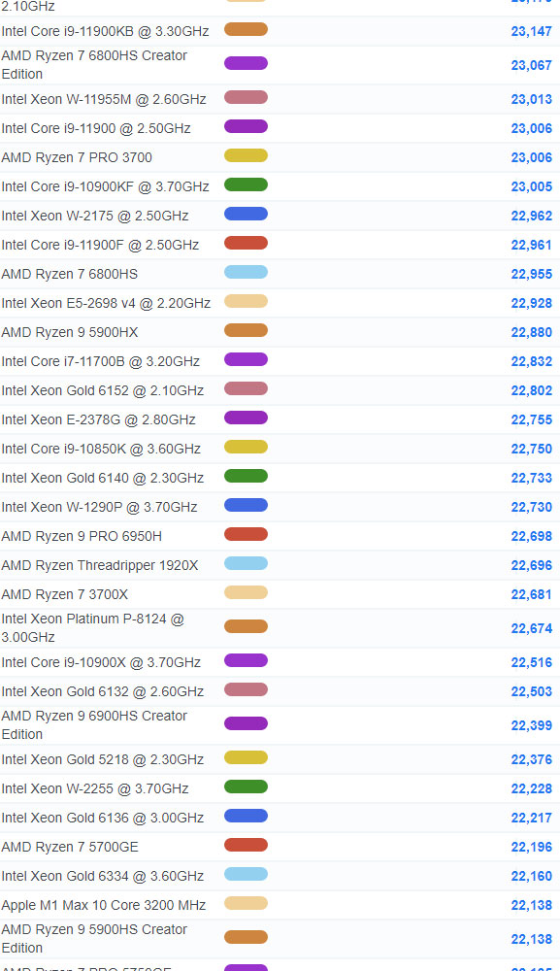Screen dimensions: 560x971
Task: Select Intel Core i9-11900F @ 2.50GHz
Action: (100, 245)
